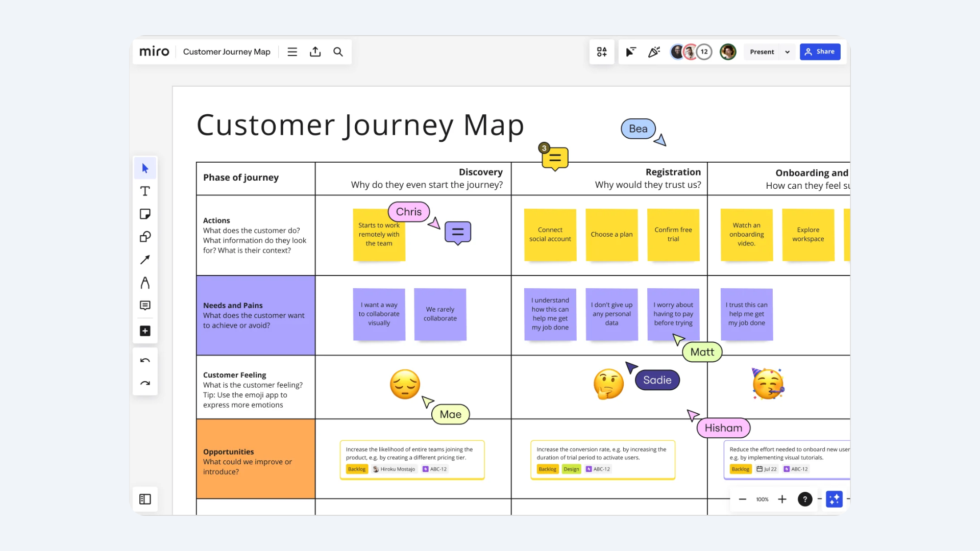Click the Customer Feeling row label
The width and height of the screenshot is (980, 551).
click(x=234, y=375)
